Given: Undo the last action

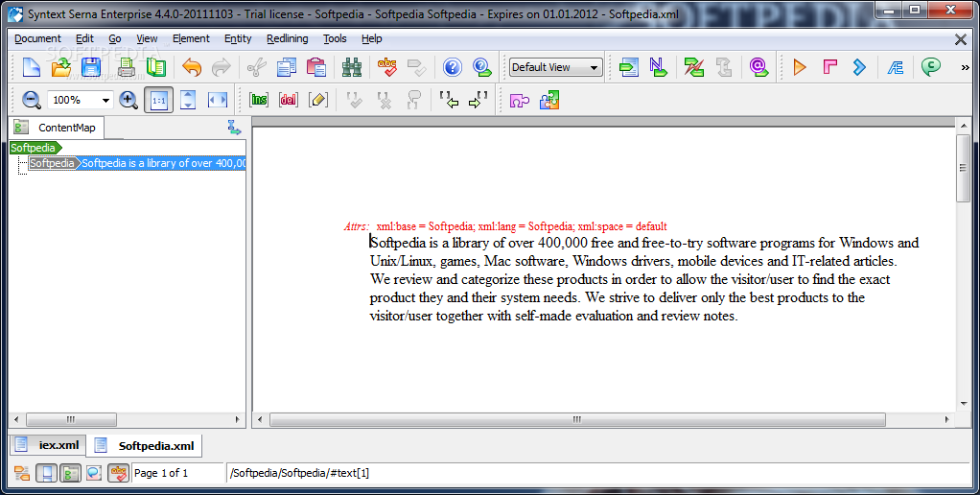Looking at the screenshot, I should click(192, 67).
